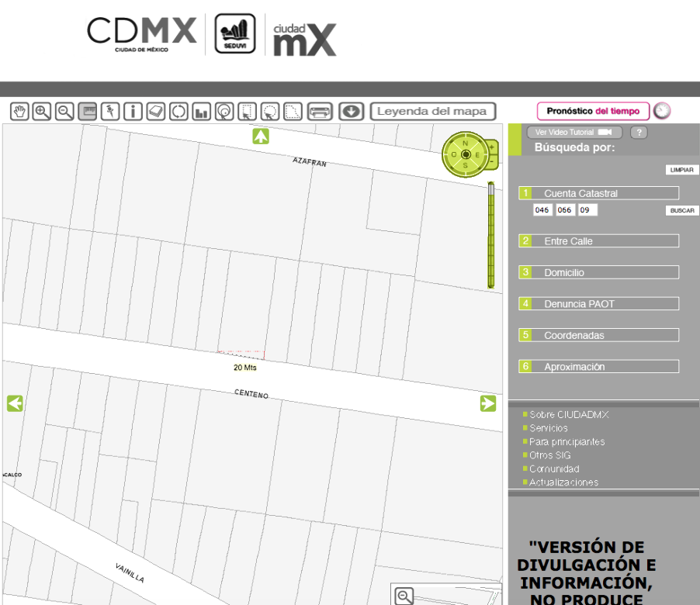Expand the Cuenta Catastral search option
The height and width of the screenshot is (605, 700).
(x=598, y=193)
